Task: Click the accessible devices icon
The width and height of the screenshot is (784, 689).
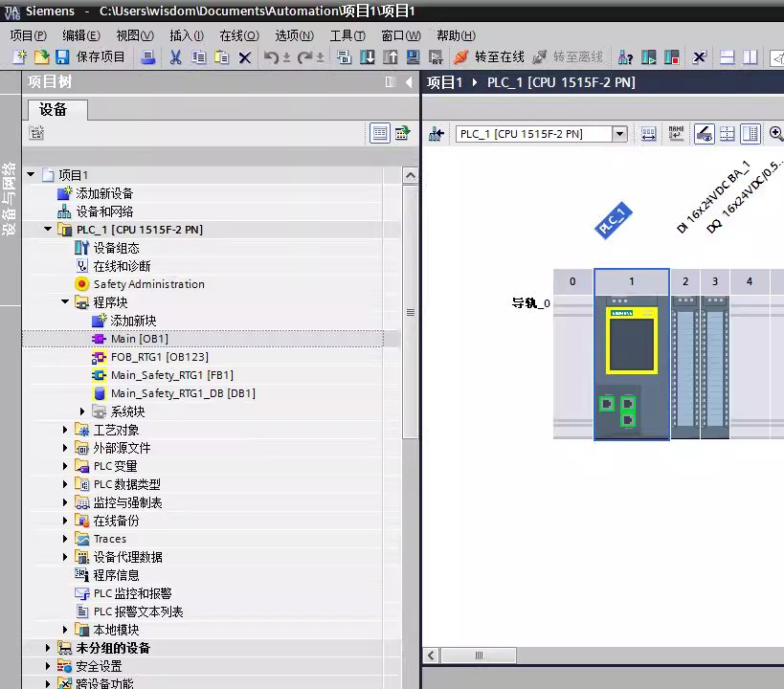Action: tap(625, 57)
